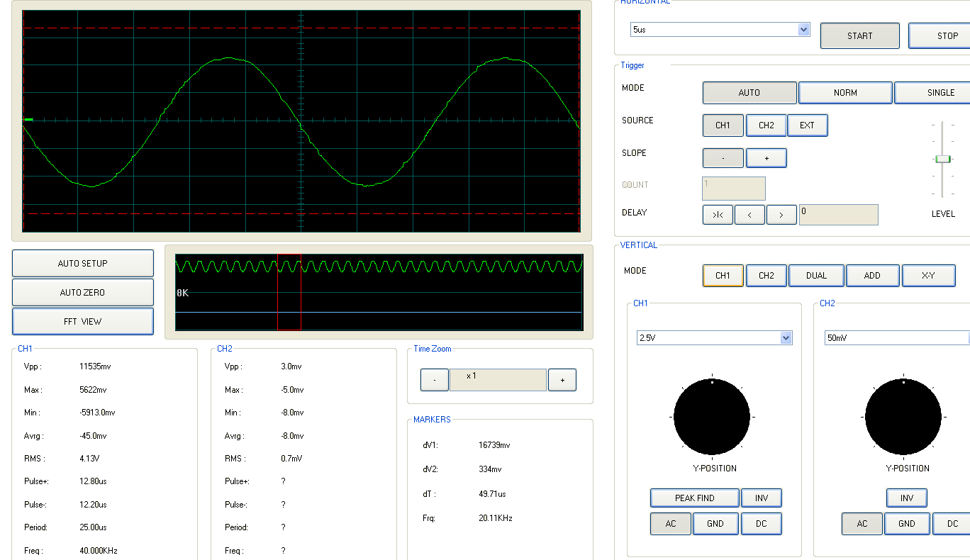The width and height of the screenshot is (970, 560).
Task: Set trigger mode to SINGLE
Action: click(932, 93)
